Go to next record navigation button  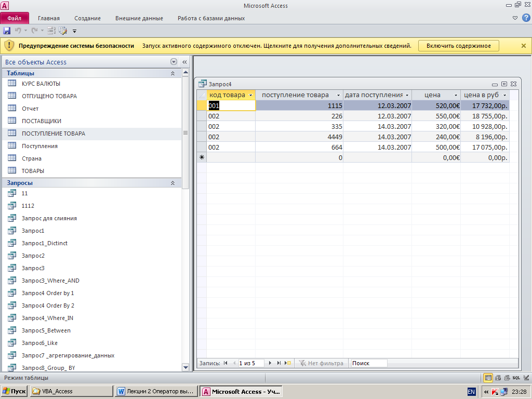click(270, 363)
